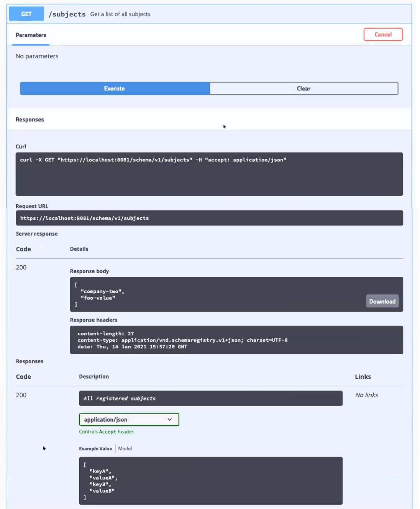This screenshot has width=420, height=509.
Task: Run the request with Execute
Action: click(x=115, y=89)
